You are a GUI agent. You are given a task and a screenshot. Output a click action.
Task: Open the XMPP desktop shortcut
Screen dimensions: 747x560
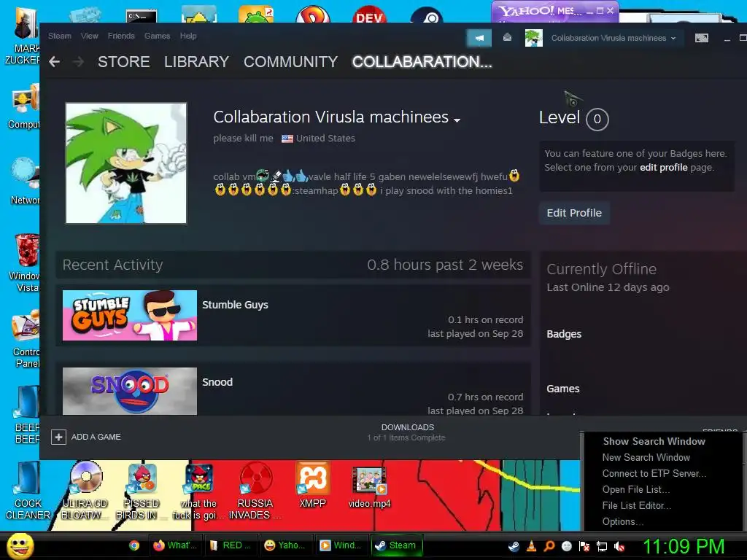point(312,485)
